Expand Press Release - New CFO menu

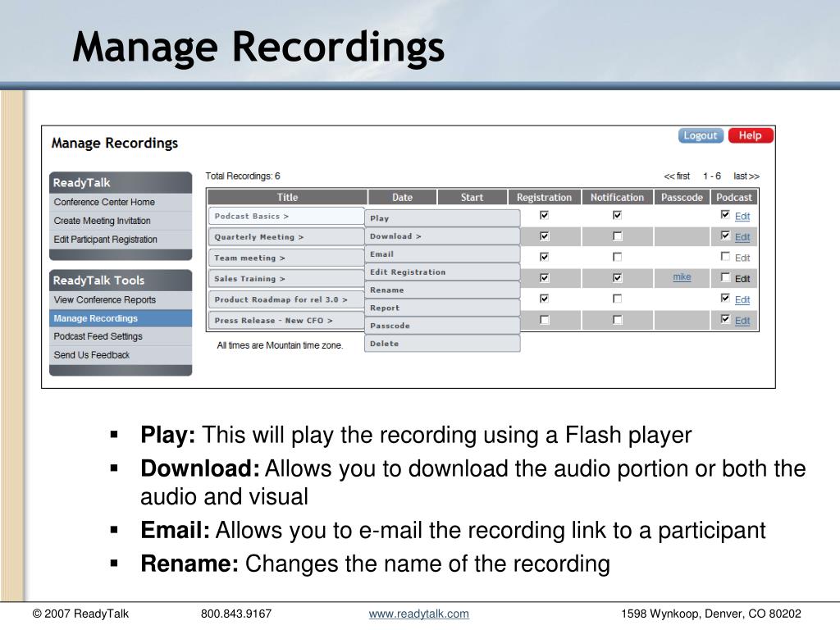(x=286, y=321)
